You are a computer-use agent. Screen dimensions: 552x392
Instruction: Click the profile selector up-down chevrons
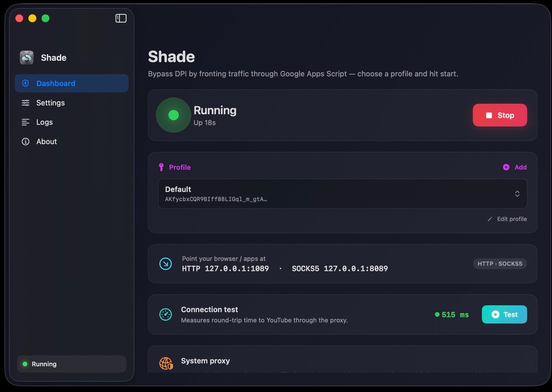coord(517,194)
